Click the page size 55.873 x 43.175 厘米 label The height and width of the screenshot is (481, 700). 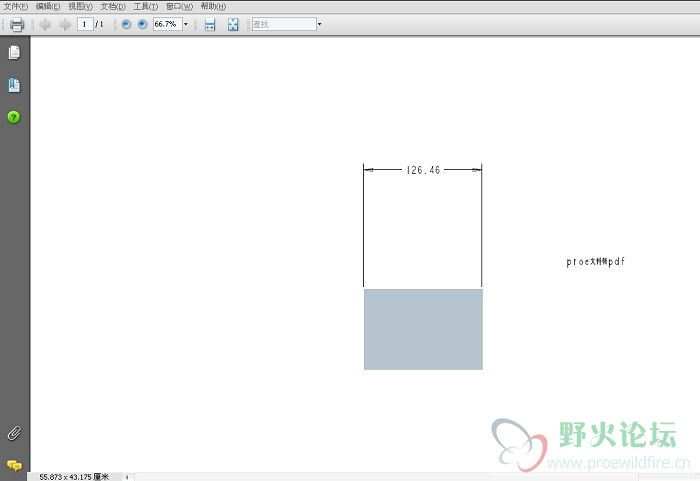tap(74, 477)
